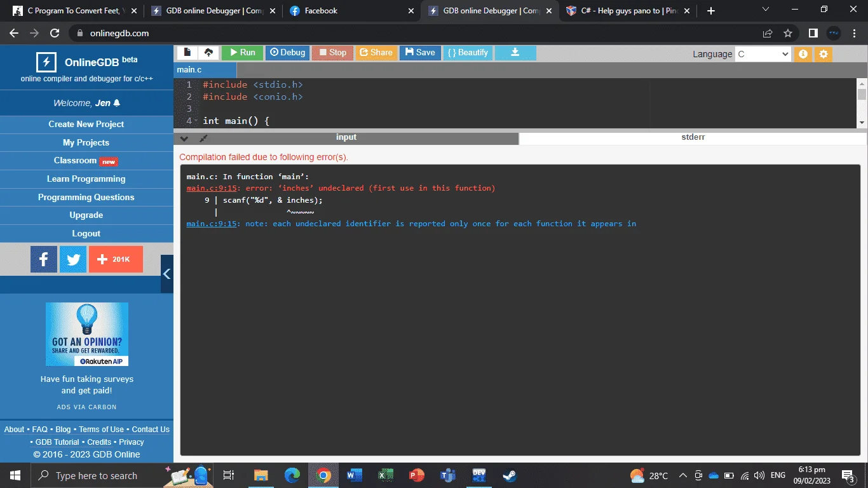Click the Facebook share icon
868x488 pixels.
point(44,259)
